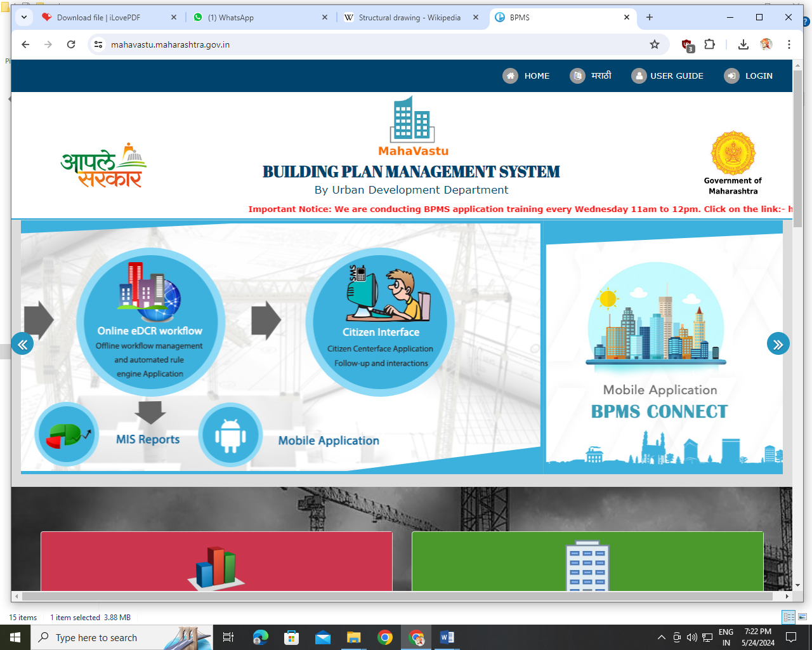This screenshot has height=650, width=812.
Task: Click the MIS Reports pie chart icon
Action: point(67,435)
